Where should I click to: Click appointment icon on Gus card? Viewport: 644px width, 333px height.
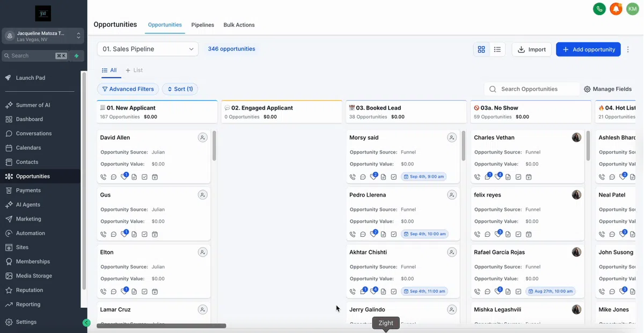pos(155,234)
